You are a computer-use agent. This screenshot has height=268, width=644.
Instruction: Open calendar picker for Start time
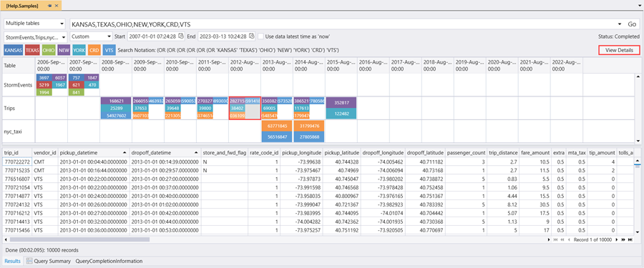click(180, 36)
